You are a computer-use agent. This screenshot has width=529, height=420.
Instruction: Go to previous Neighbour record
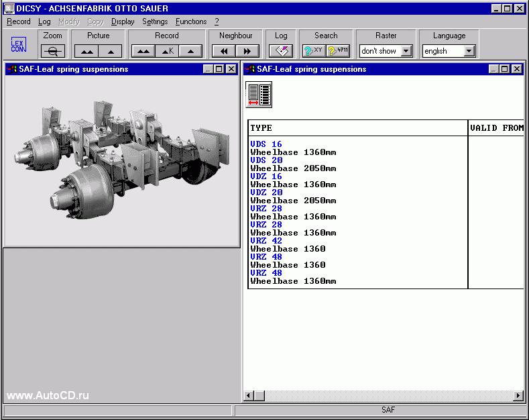pos(224,51)
